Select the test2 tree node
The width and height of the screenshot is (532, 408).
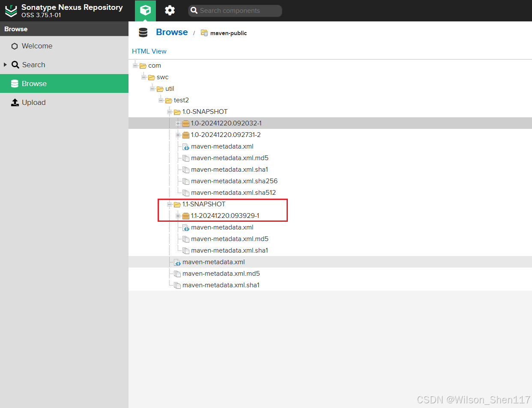pyautogui.click(x=181, y=100)
